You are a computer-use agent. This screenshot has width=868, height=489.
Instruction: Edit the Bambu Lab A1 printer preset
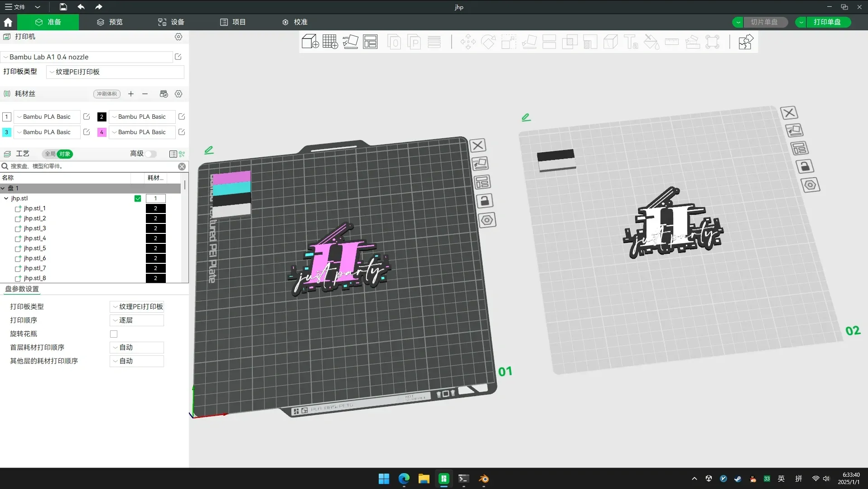point(178,57)
